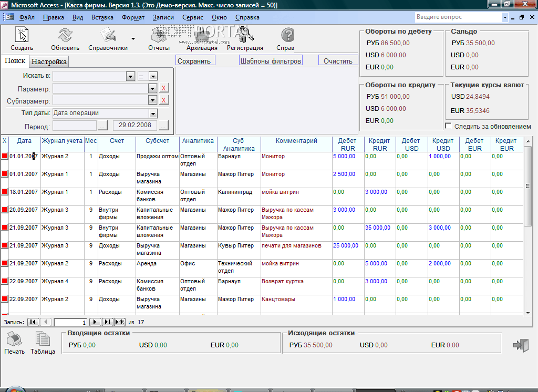Open the Файл menu
538x392 pixels.
27,17
